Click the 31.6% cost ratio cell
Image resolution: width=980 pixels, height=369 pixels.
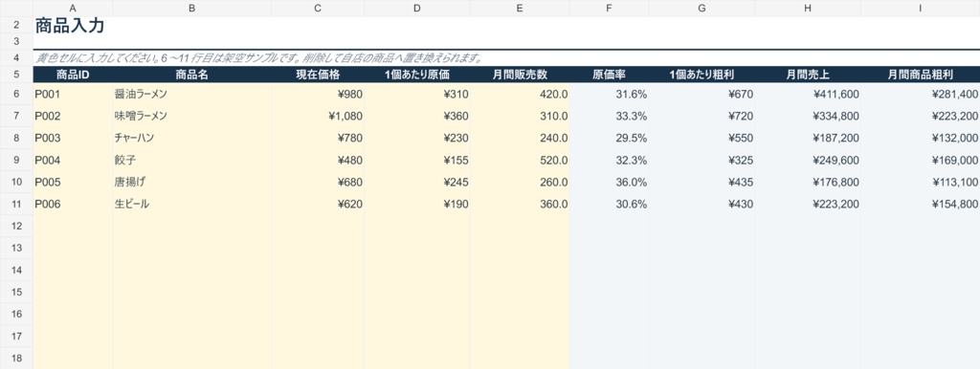[x=609, y=95]
